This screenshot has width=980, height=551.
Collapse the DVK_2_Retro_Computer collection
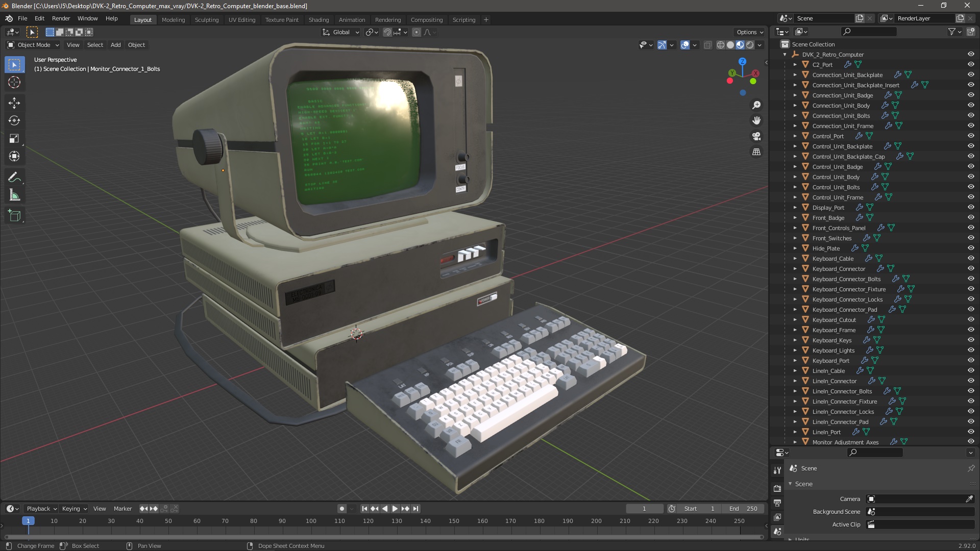(785, 55)
